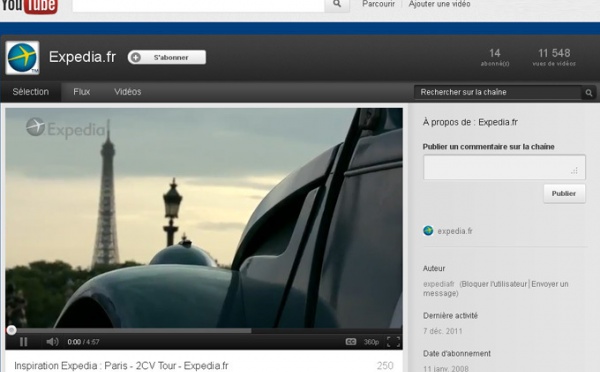Click Envoyer un message link
Screen dimensions: 600x372
pos(496,289)
